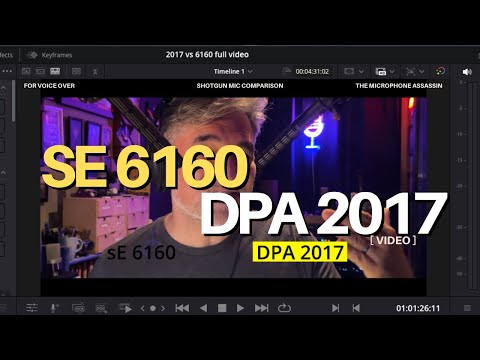Screen dimensions: 480x360
Task: Collapse the middle left panel chevron
Action: pos(3,173)
